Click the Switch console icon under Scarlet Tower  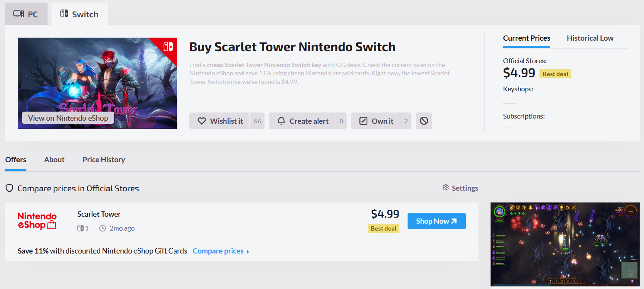click(80, 228)
